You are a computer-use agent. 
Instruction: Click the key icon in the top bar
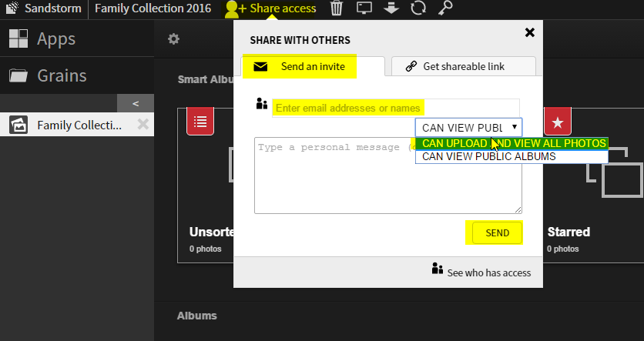(446, 8)
